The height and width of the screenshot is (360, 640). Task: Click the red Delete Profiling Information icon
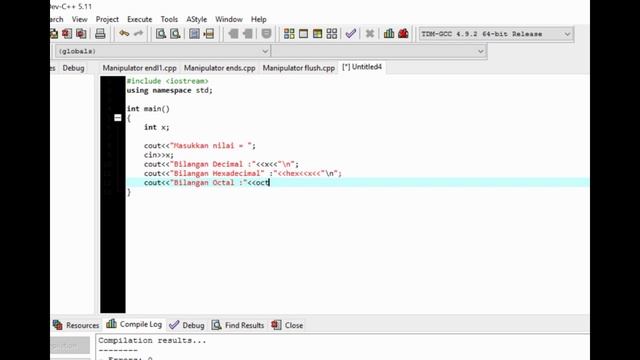pos(403,33)
